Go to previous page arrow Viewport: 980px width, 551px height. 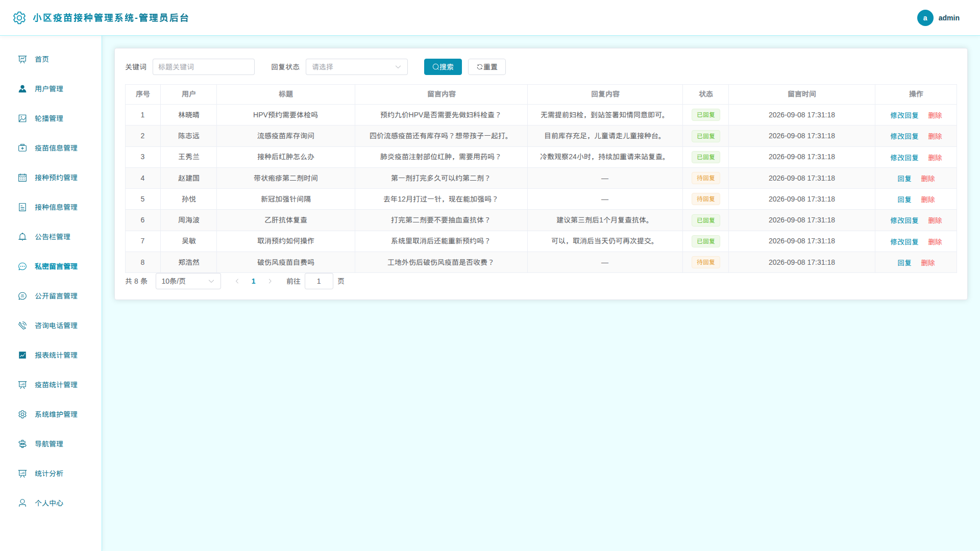(237, 281)
